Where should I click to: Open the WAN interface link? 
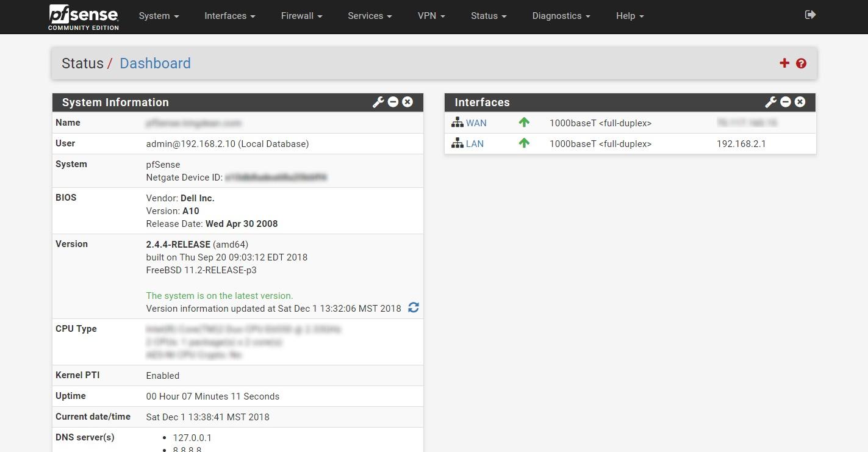pyautogui.click(x=476, y=123)
